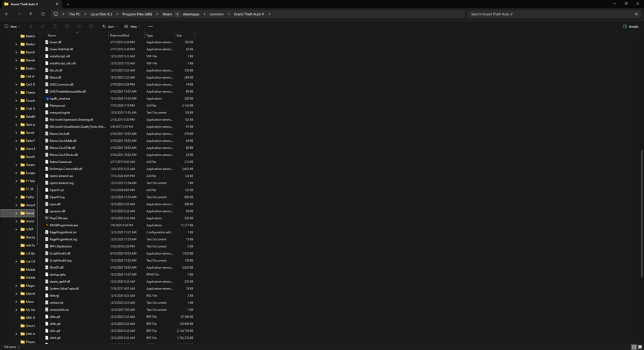
Task: Expand the Blender folder tree node
Action: (x=16, y=61)
